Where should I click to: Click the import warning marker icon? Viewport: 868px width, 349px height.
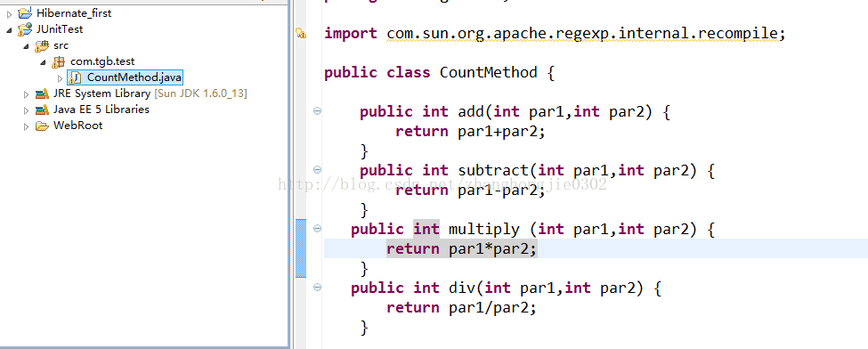(301, 34)
